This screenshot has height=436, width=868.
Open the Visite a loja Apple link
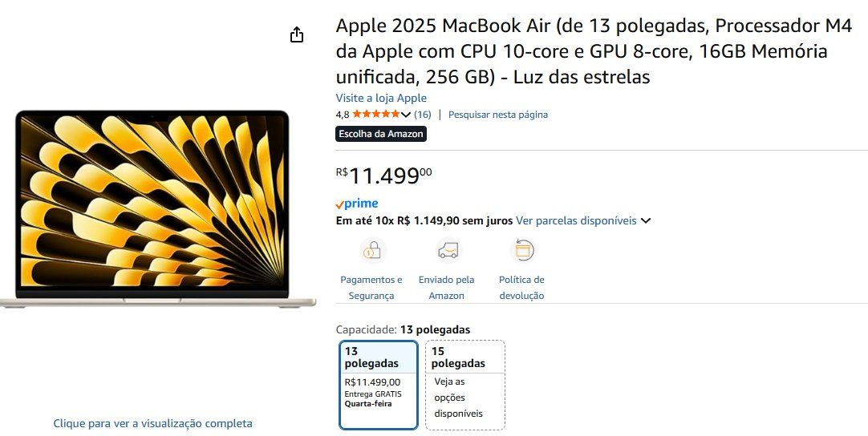pyautogui.click(x=381, y=98)
